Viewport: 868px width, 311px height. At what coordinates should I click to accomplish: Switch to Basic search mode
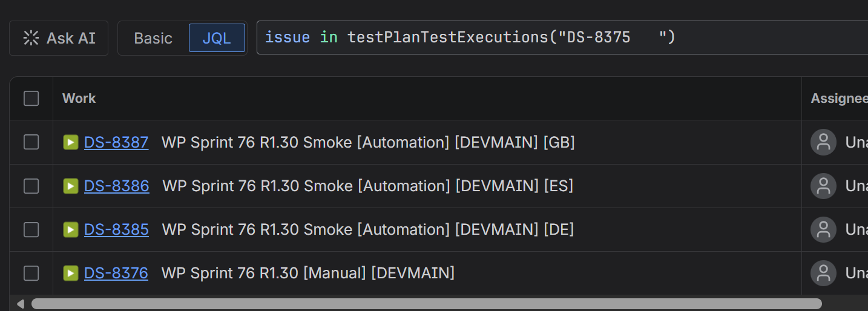point(153,38)
